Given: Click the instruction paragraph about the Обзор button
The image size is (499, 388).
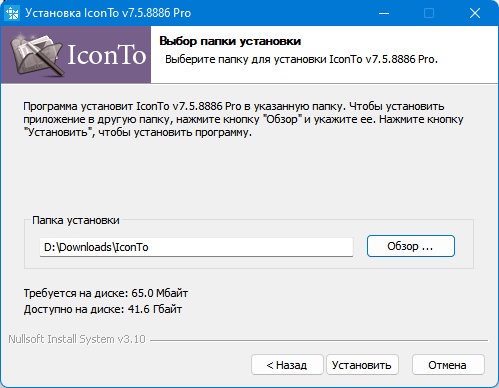Looking at the screenshot, I should tap(243, 119).
